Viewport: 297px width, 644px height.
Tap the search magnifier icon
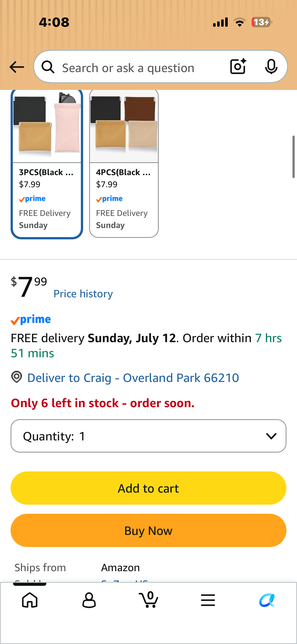click(48, 67)
